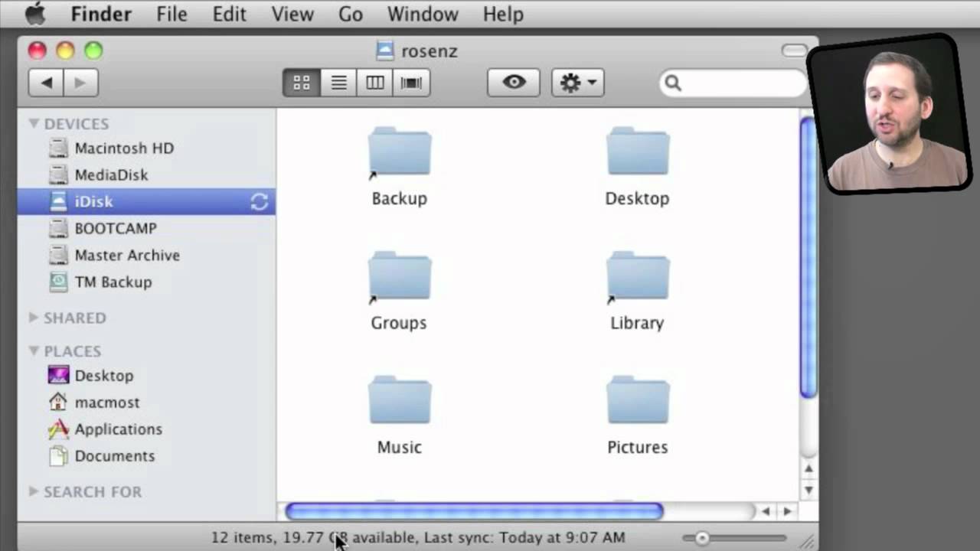The height and width of the screenshot is (551, 980).
Task: Open the File menu
Action: pos(171,14)
